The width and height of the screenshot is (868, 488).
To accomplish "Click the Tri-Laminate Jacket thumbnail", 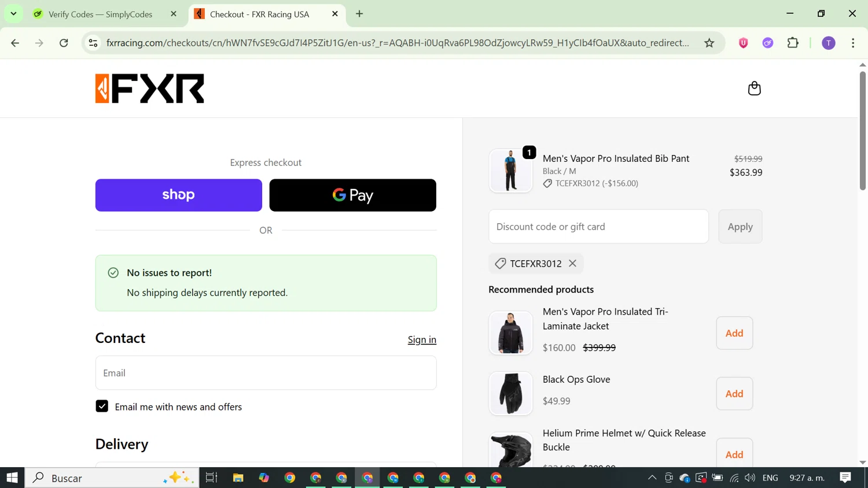I will [510, 333].
